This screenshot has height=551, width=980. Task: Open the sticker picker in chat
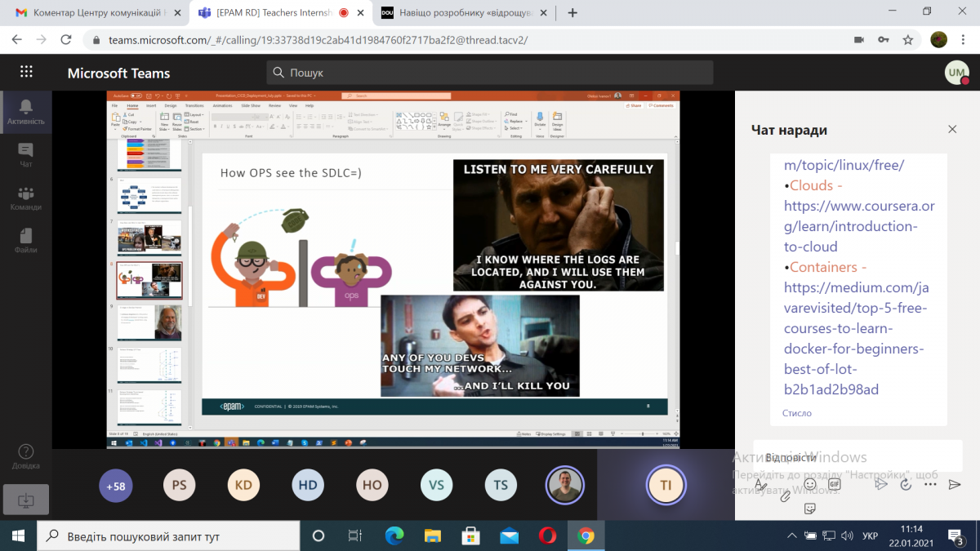(810, 508)
